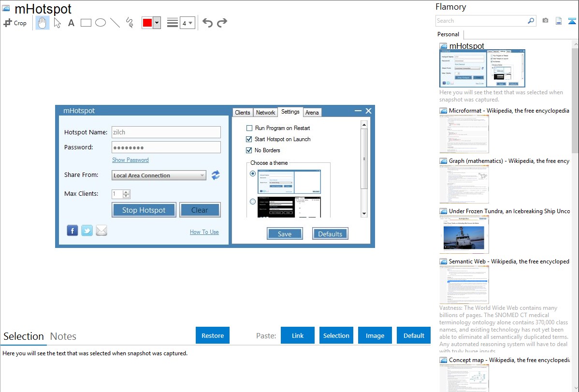Click the Stop Hotspot button

tap(144, 210)
